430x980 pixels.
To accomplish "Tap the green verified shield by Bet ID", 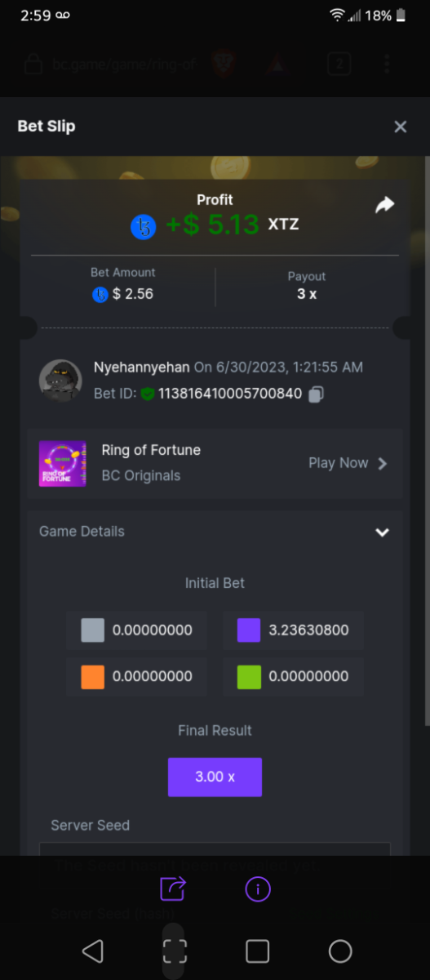I will click(148, 394).
